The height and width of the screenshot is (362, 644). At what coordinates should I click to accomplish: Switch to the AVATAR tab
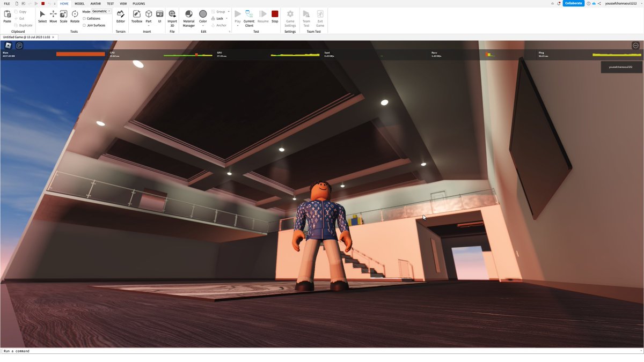pos(96,3)
